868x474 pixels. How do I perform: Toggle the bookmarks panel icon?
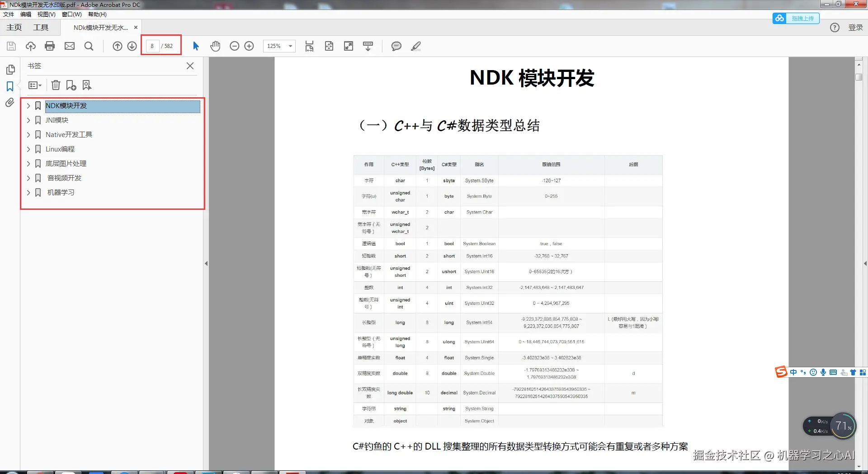pyautogui.click(x=10, y=86)
